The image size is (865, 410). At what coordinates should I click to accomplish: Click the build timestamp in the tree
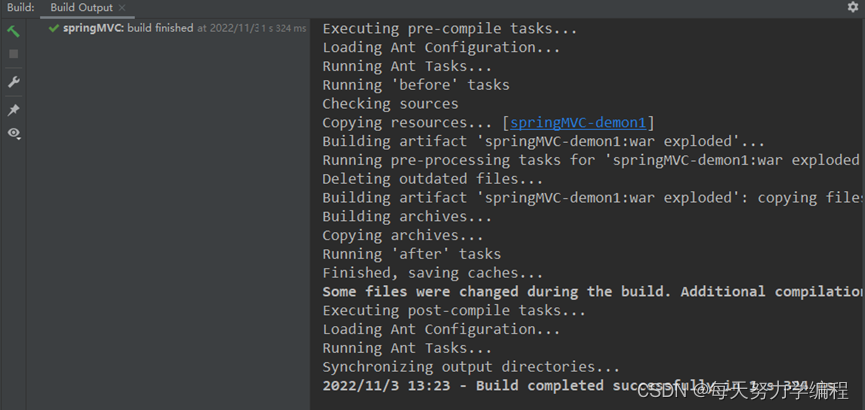[228, 28]
